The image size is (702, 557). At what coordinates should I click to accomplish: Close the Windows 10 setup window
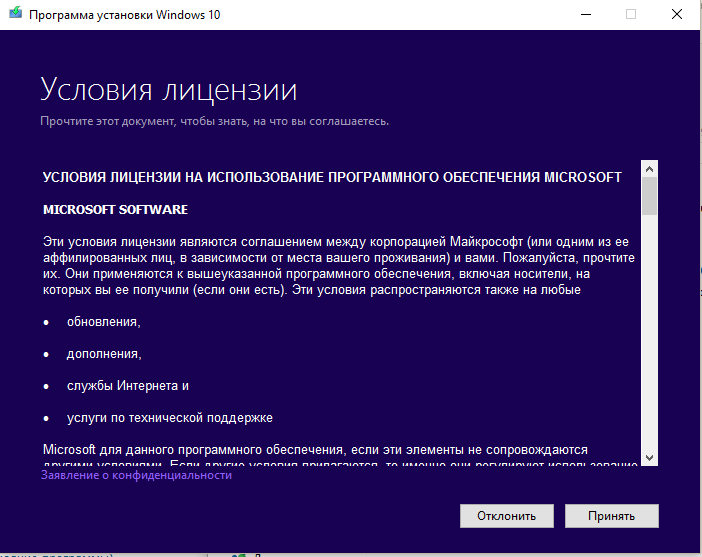tap(677, 14)
